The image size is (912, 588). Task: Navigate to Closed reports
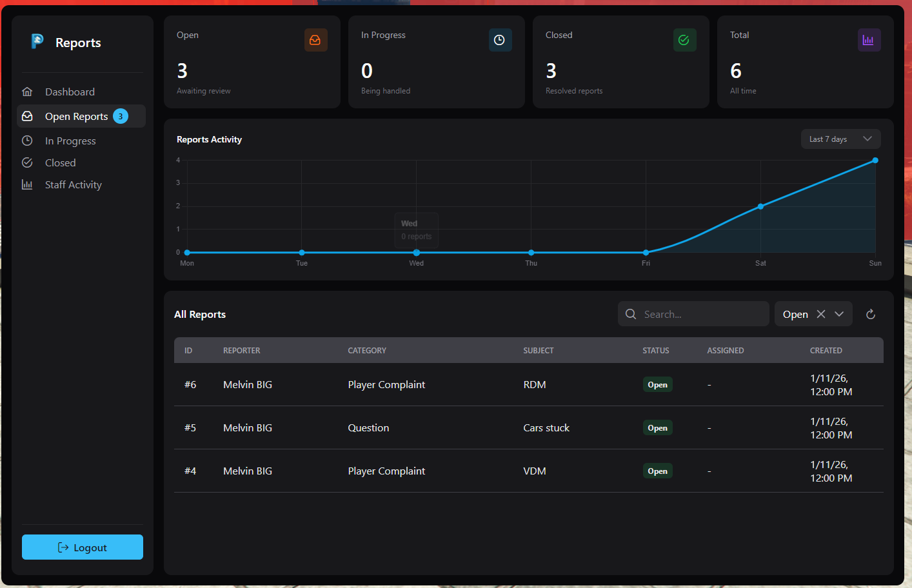(x=81, y=162)
